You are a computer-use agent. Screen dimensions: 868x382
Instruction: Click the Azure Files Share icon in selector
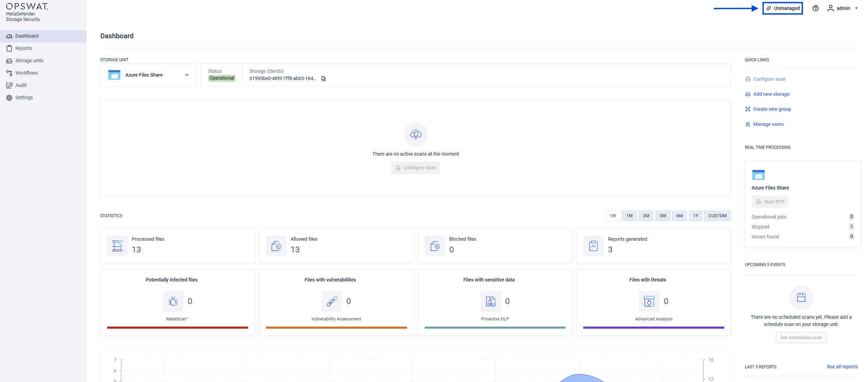[x=114, y=75]
